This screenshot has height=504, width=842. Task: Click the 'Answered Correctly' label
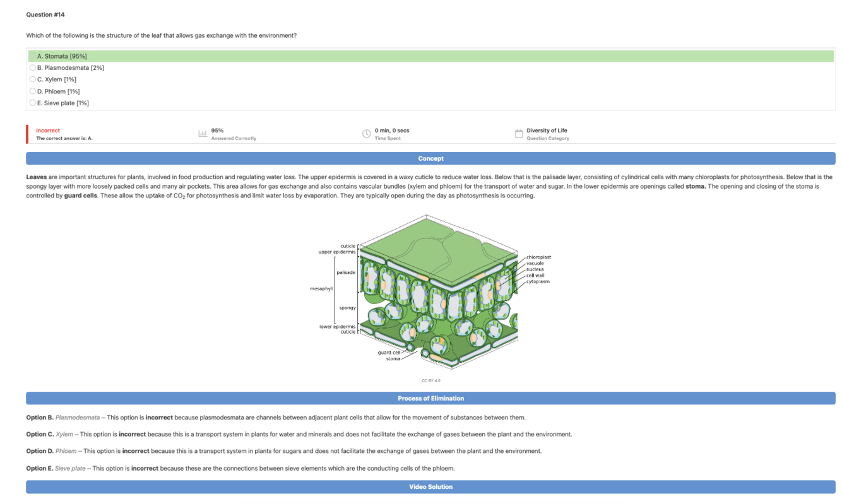point(234,138)
